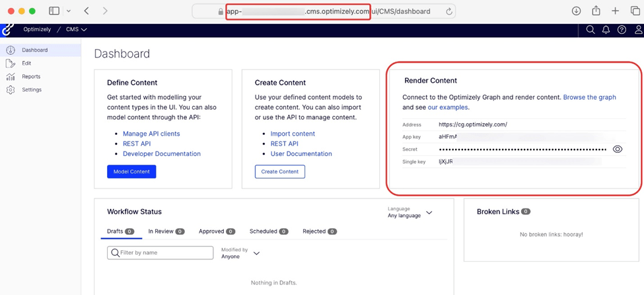Expand the CMS product dropdown

(76, 30)
